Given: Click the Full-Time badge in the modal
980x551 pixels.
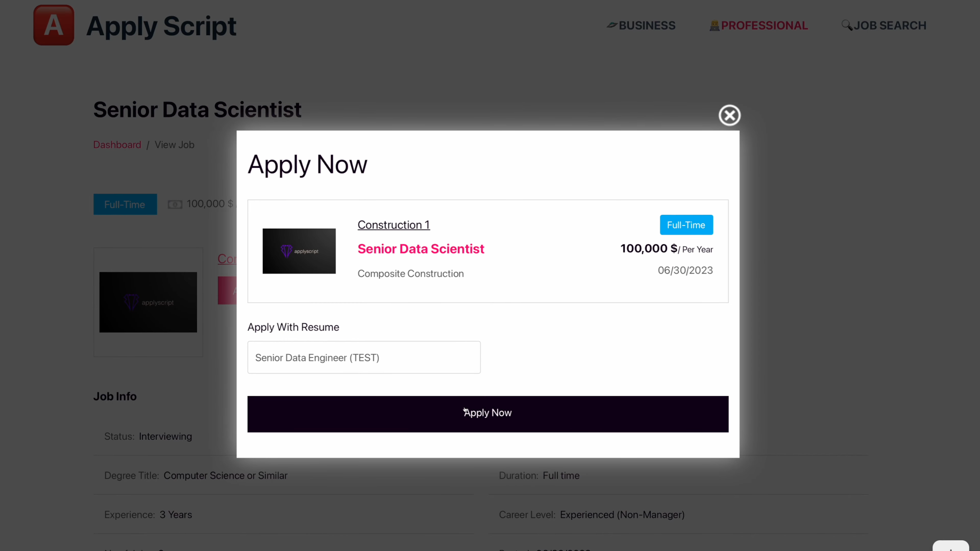Looking at the screenshot, I should [x=686, y=225].
